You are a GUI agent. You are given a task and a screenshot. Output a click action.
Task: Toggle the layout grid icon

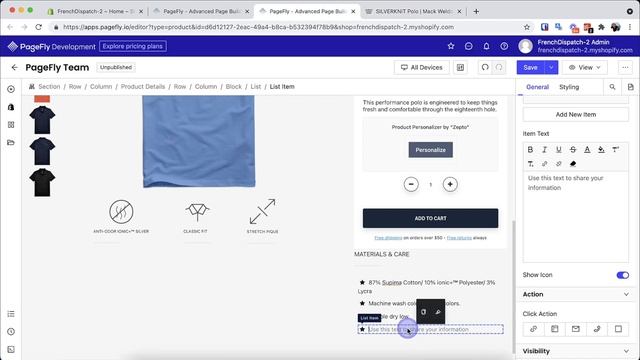point(460,67)
